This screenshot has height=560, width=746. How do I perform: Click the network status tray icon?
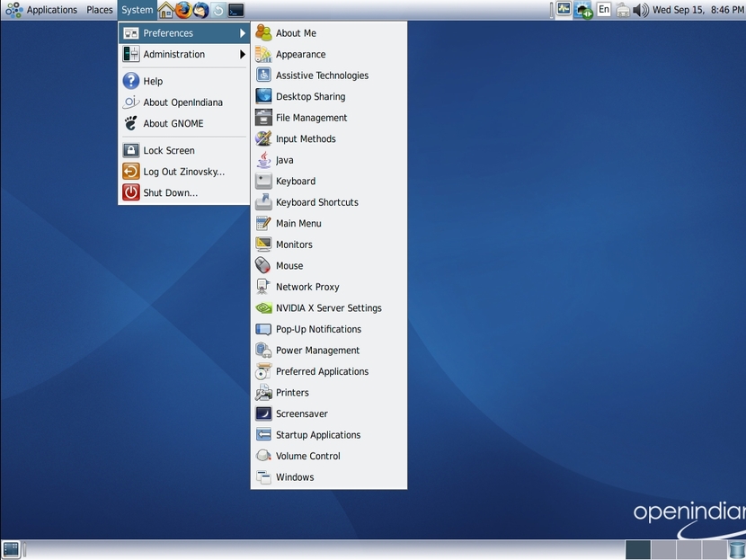pyautogui.click(x=583, y=10)
